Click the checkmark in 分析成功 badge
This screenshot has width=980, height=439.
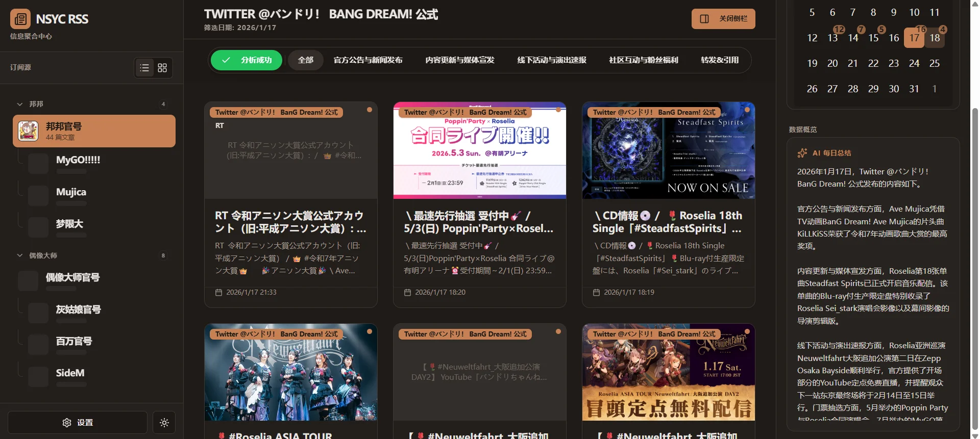(226, 60)
